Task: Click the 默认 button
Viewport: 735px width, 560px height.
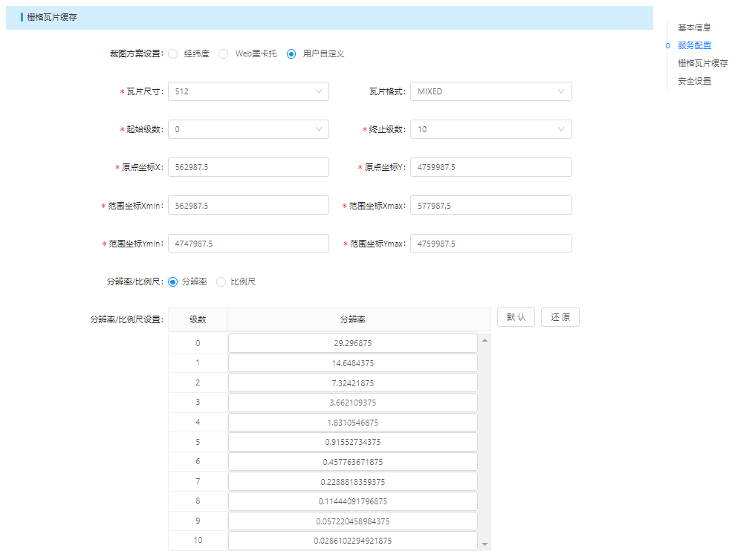Action: click(516, 317)
